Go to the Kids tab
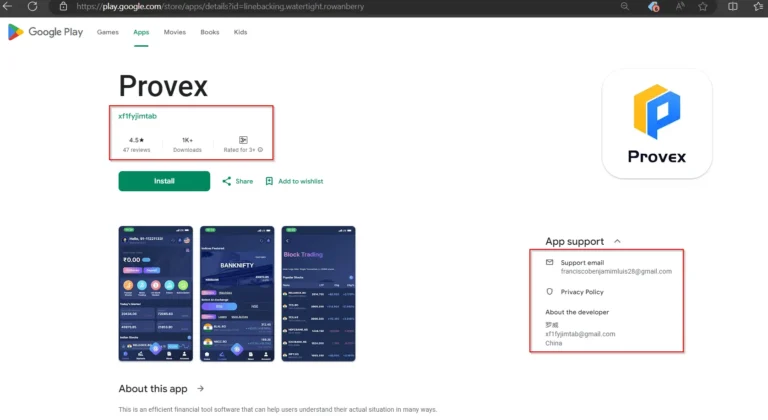The width and height of the screenshot is (768, 420). 240,32
